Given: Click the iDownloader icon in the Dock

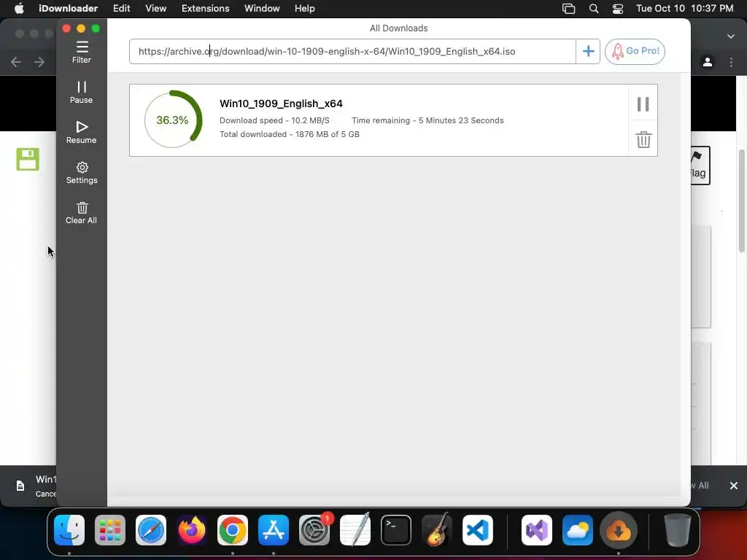Looking at the screenshot, I should coord(619,530).
